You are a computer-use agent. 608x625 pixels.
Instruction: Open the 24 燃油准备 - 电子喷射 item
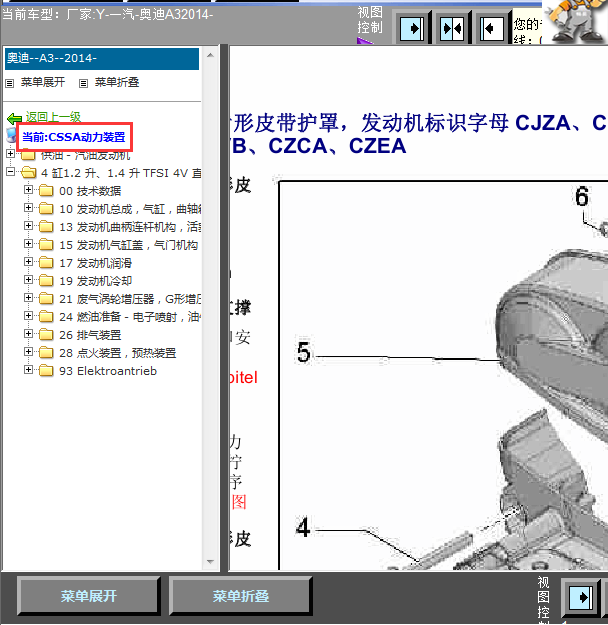point(130,317)
